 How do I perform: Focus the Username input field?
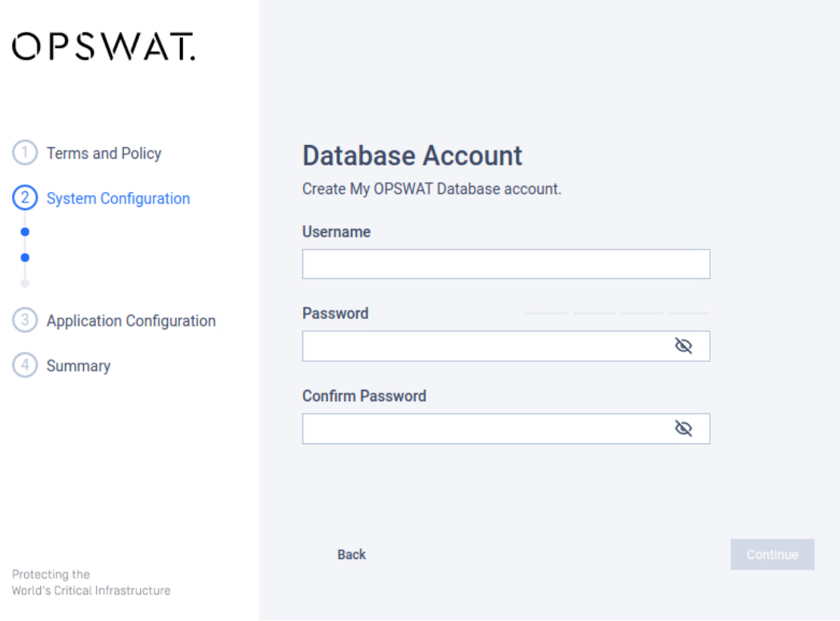[x=506, y=264]
